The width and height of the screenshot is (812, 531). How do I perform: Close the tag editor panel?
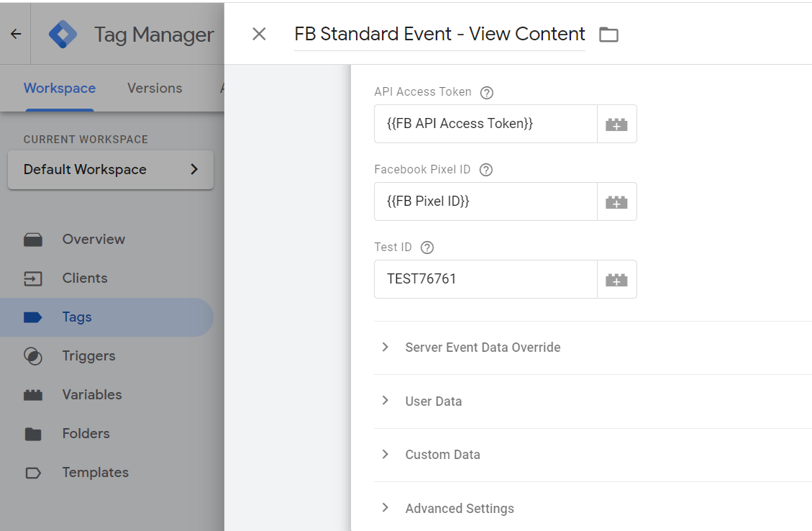tap(259, 35)
